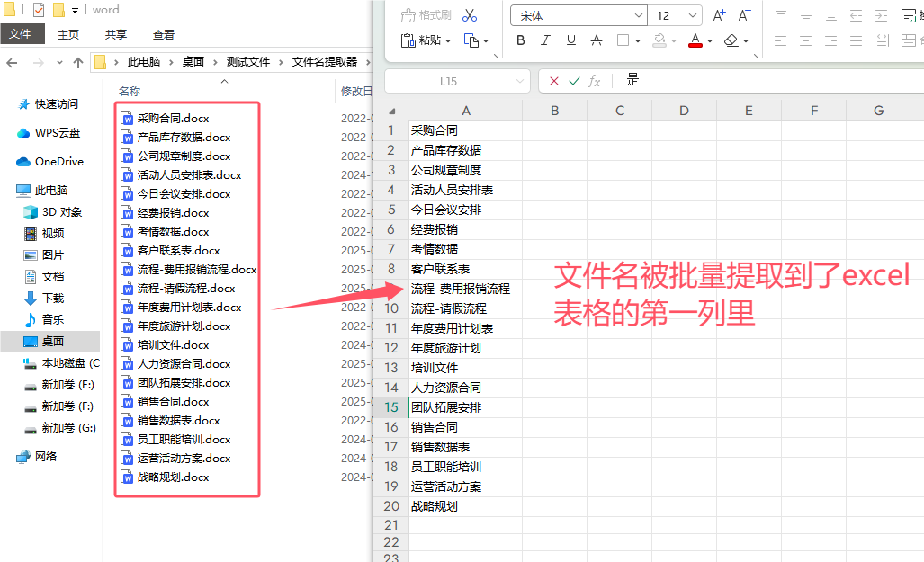The height and width of the screenshot is (562, 924).
Task: Click the red font color A swatch
Action: coord(695,40)
